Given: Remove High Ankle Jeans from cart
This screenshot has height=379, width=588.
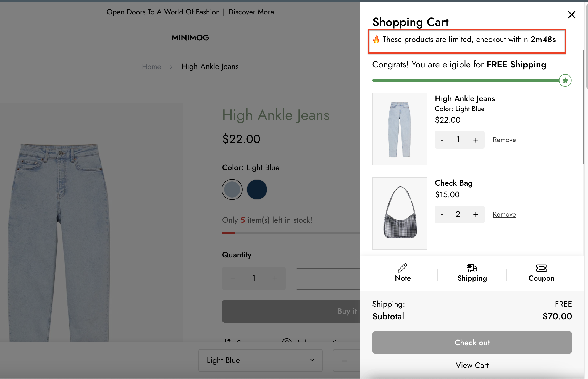Looking at the screenshot, I should (504, 140).
